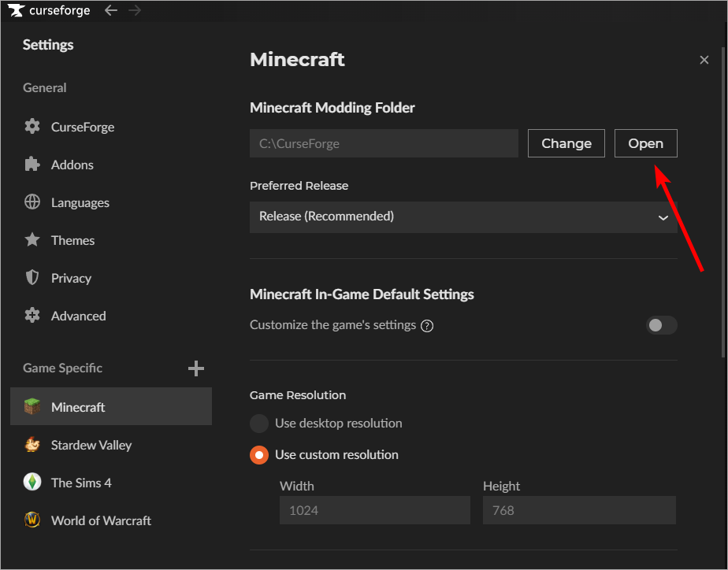Click the Height field showing 768

(x=579, y=510)
